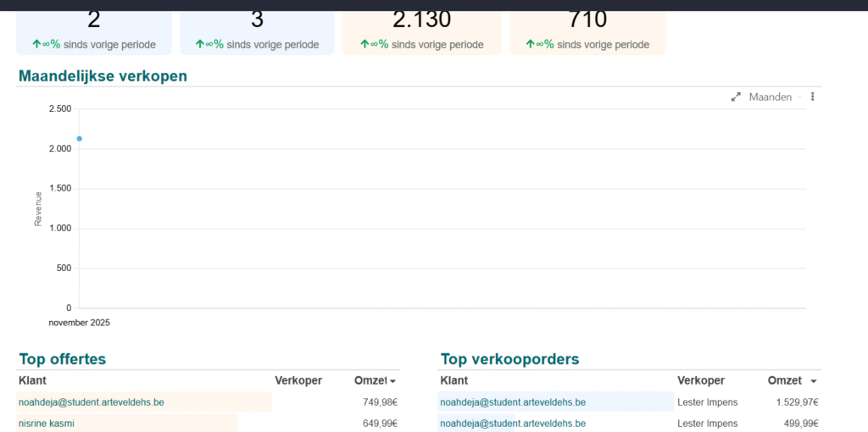Expand the Maandelijkse verkopen chart to fullscreen

(736, 97)
